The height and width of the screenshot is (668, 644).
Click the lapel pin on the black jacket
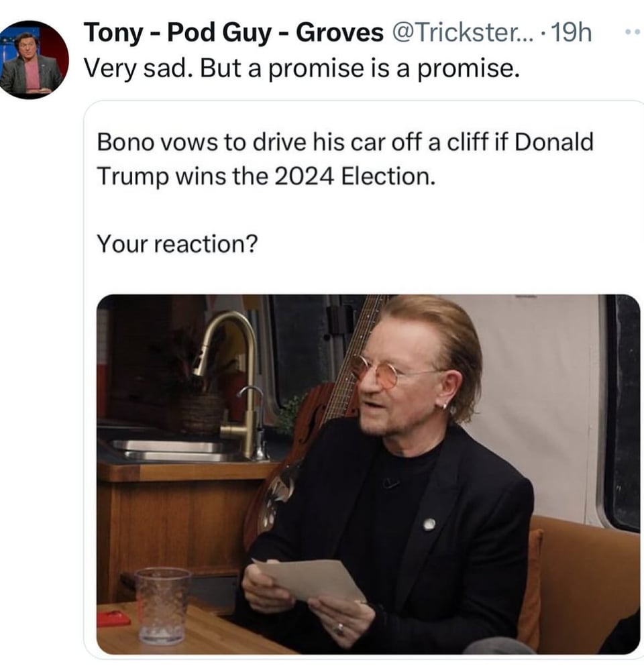click(x=429, y=524)
